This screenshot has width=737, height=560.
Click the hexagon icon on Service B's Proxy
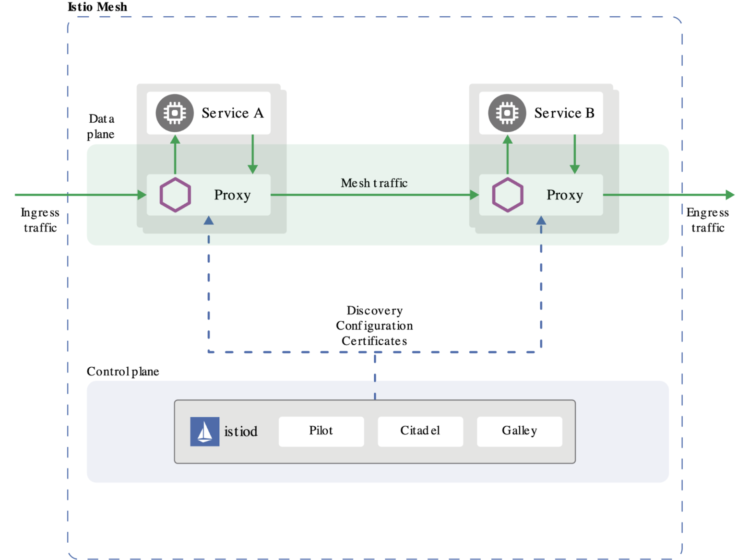(x=507, y=194)
